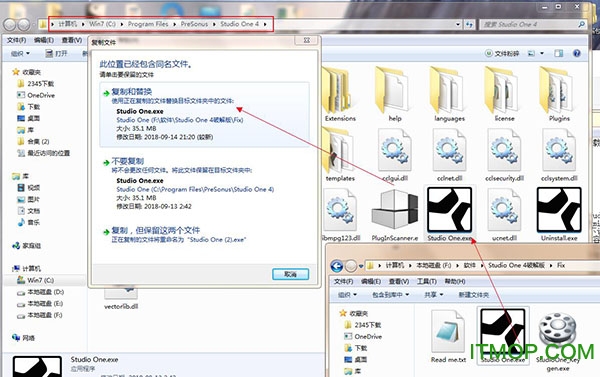Select Read me.txt in the Fix window
The image size is (600, 377).
[448, 337]
